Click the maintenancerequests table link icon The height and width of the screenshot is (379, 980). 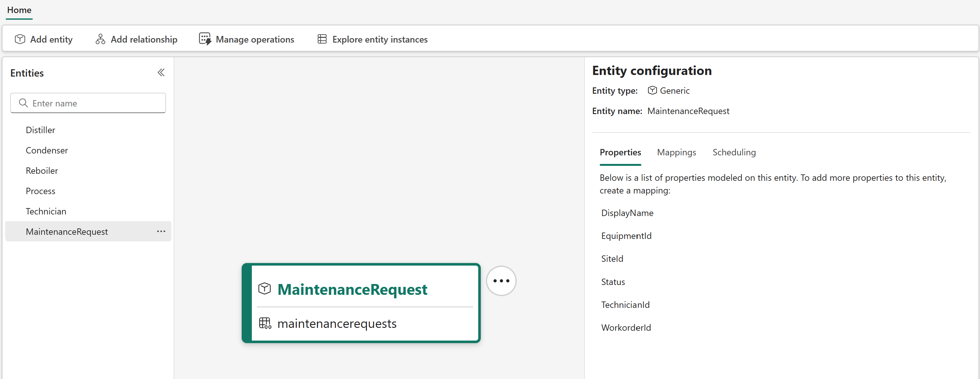point(265,323)
